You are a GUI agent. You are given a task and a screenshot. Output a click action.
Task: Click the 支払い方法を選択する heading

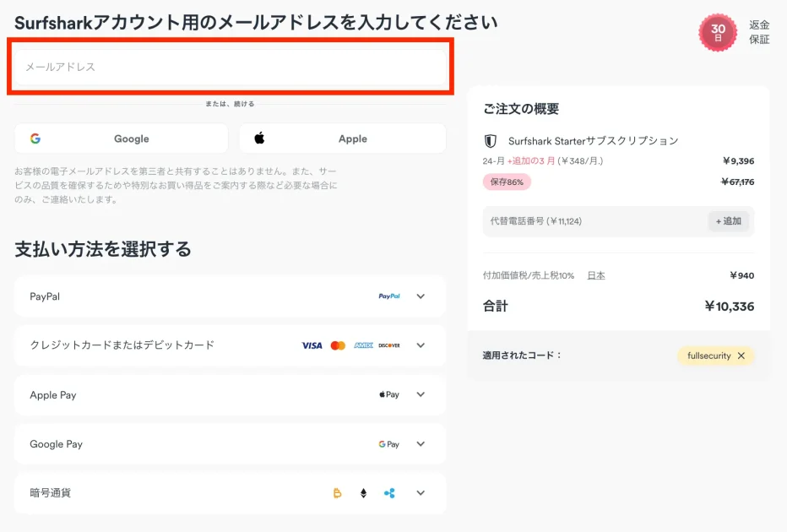[103, 249]
